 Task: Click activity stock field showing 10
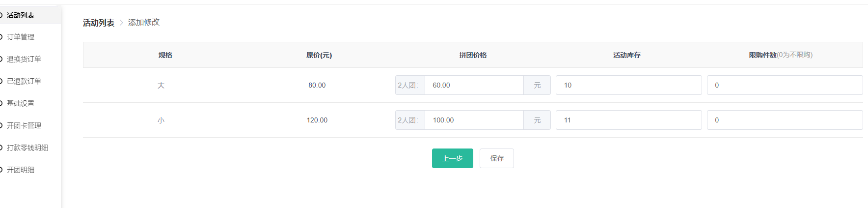tap(628, 85)
